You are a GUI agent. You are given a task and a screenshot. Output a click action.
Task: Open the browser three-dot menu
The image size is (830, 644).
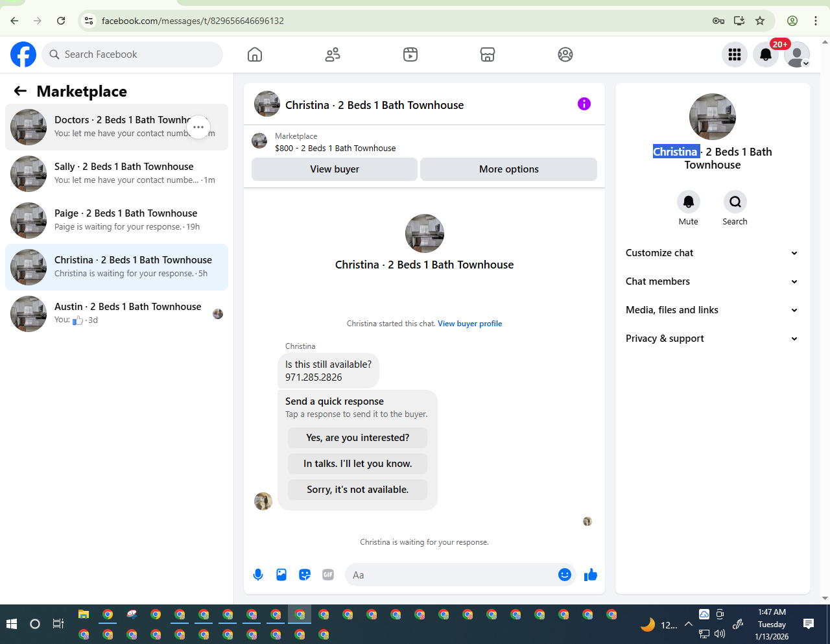click(816, 21)
